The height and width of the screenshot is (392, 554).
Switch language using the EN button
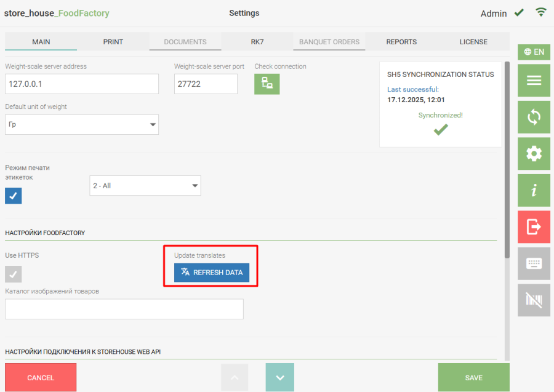[534, 52]
